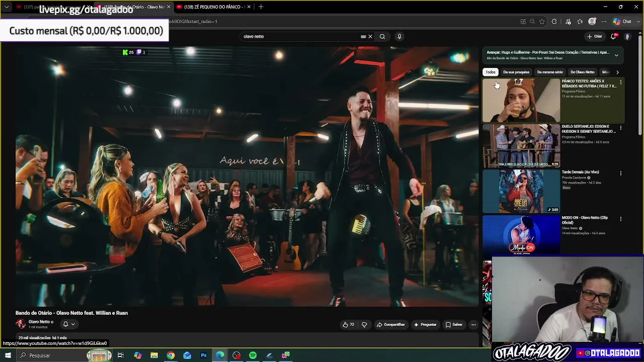The image size is (644, 362).
Task: Select the 'De Olavo Netto' filter chip
Action: [x=582, y=72]
